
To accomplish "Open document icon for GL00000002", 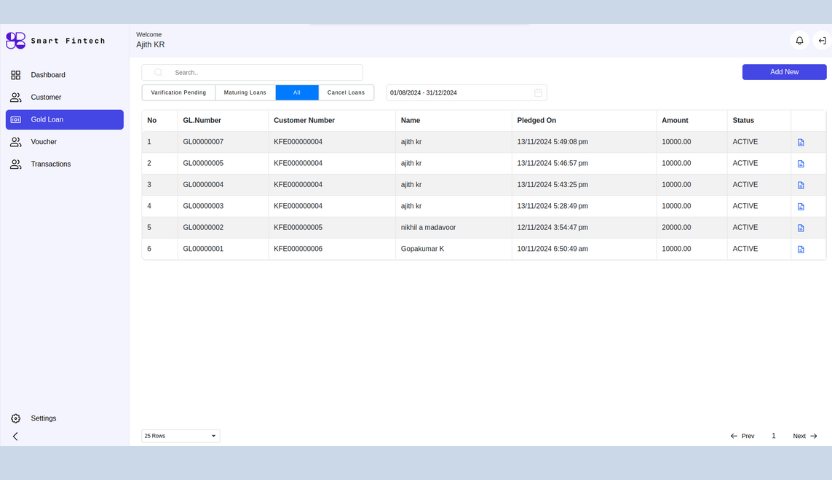I will click(801, 228).
